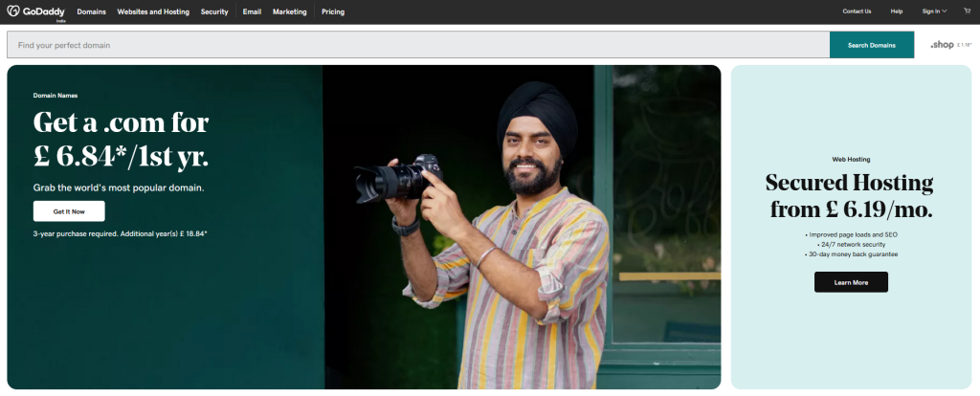This screenshot has width=980, height=396.
Task: Open the Help link
Action: click(897, 11)
